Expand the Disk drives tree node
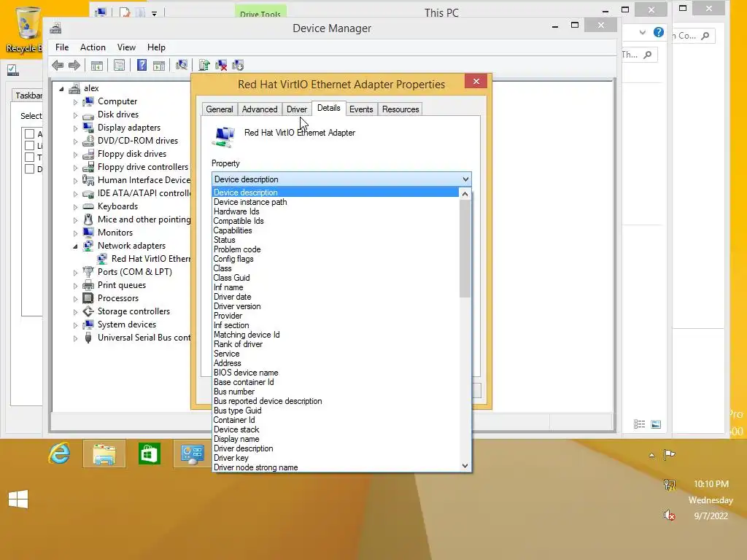Image resolution: width=747 pixels, height=560 pixels. coord(75,115)
